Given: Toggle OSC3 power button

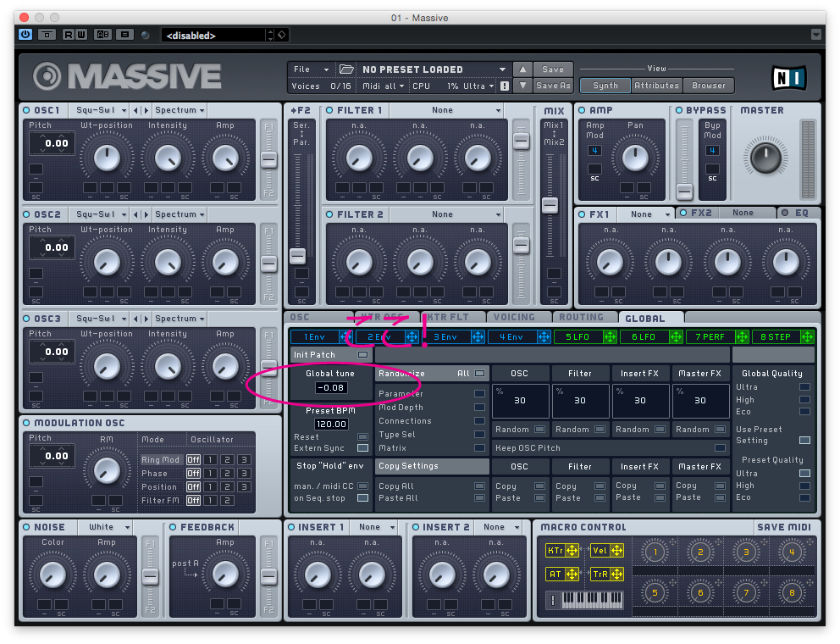Looking at the screenshot, I should pos(26,319).
